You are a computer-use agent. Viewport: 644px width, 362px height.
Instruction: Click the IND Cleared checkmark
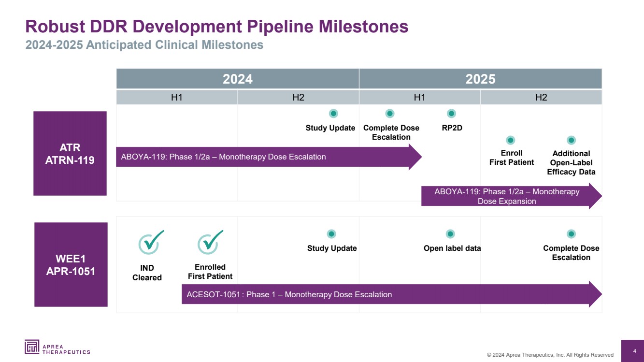(x=151, y=242)
